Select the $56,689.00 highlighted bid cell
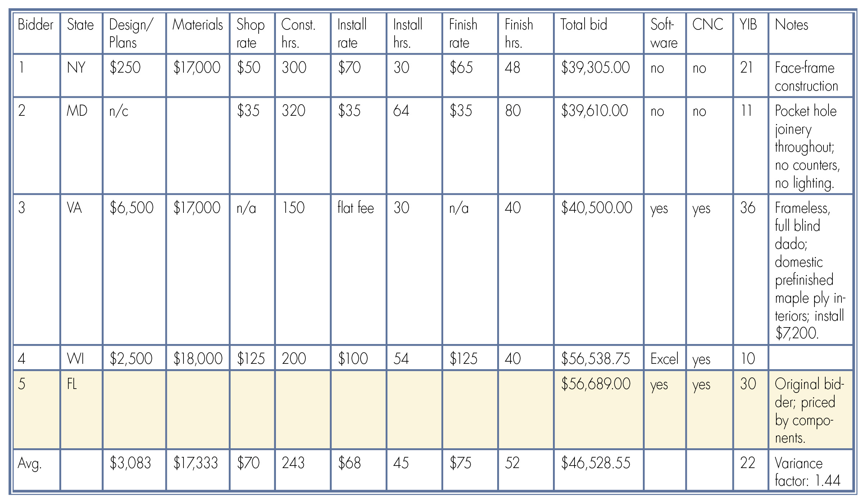This screenshot has width=867, height=504. pos(598,410)
